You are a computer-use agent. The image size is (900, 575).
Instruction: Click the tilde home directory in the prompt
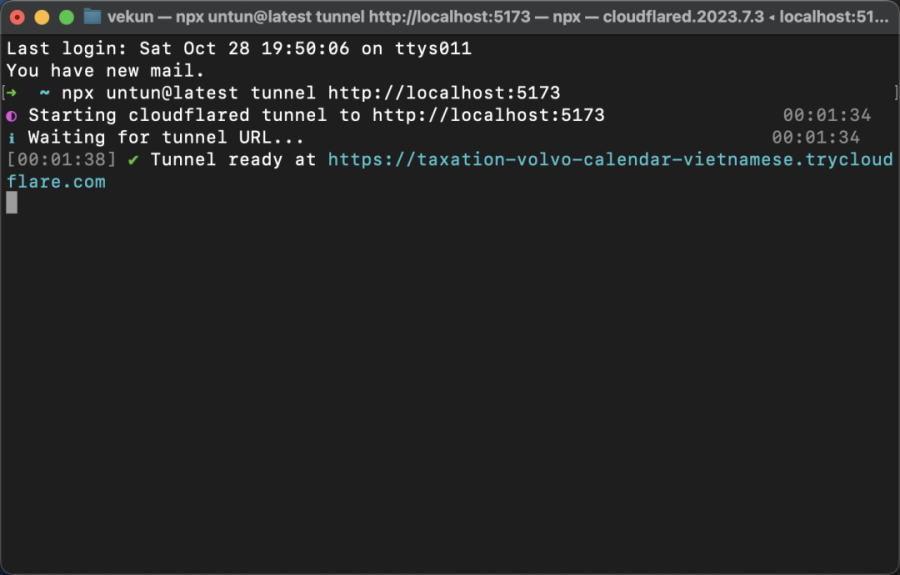pos(45,93)
